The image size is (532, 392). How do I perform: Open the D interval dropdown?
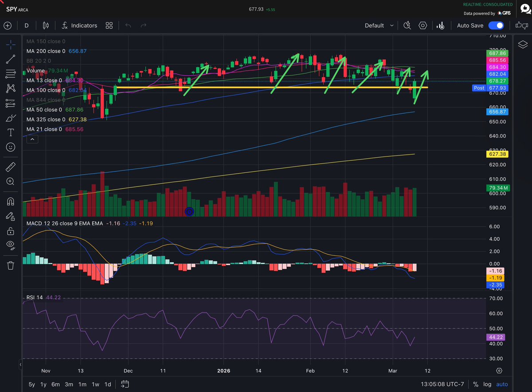pyautogui.click(x=27, y=25)
